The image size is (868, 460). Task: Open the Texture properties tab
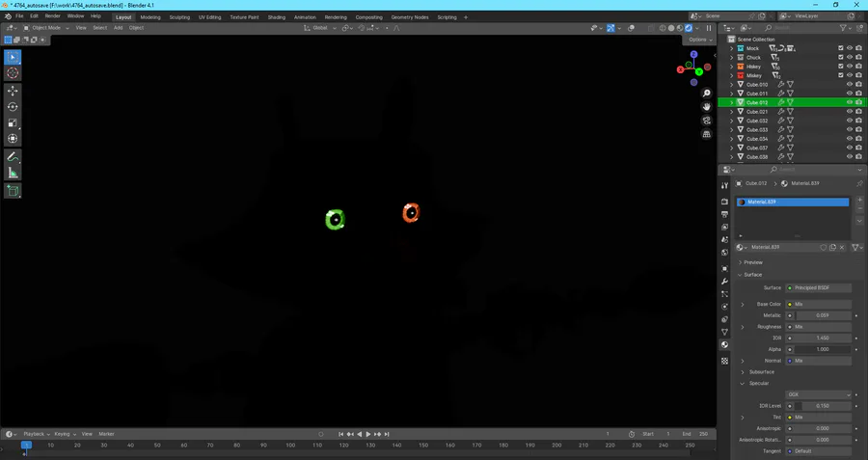click(724, 361)
